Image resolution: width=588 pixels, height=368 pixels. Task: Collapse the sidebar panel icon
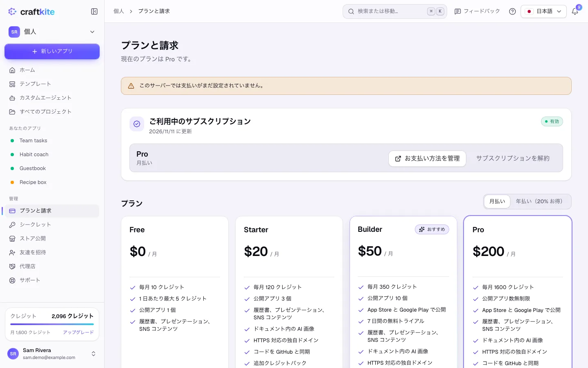click(94, 11)
